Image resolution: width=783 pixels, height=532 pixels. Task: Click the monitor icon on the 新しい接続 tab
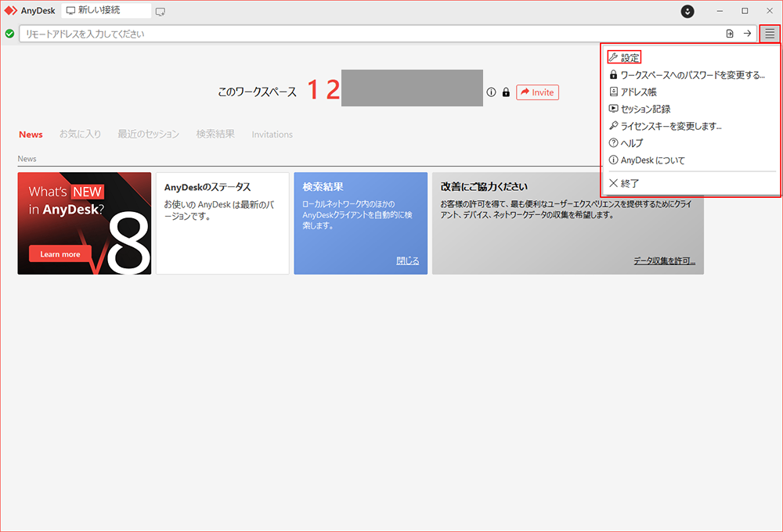(x=69, y=10)
